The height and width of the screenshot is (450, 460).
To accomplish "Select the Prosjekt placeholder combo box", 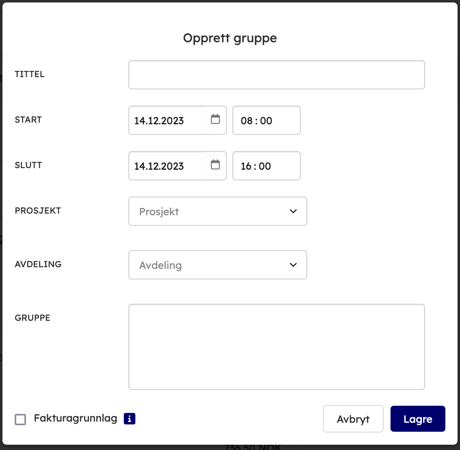I will [217, 211].
